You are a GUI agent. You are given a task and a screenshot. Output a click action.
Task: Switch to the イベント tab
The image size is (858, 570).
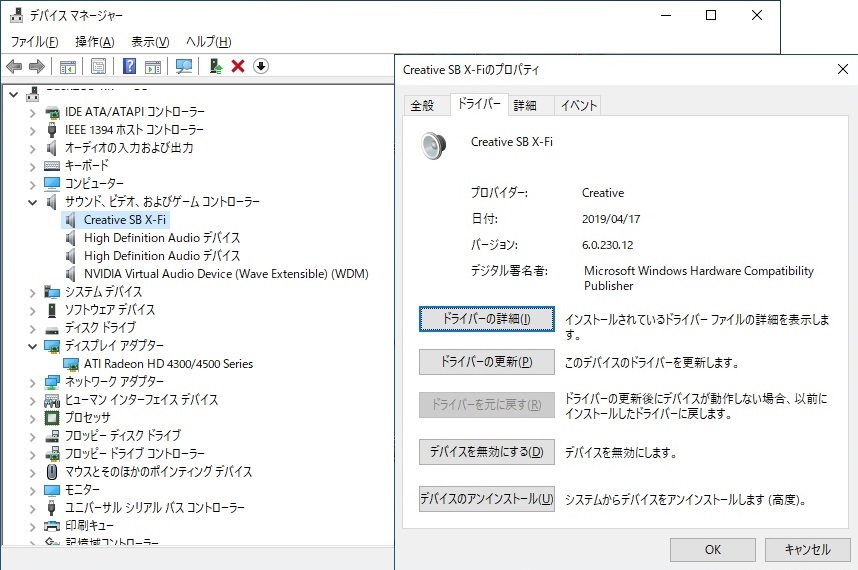tap(578, 106)
